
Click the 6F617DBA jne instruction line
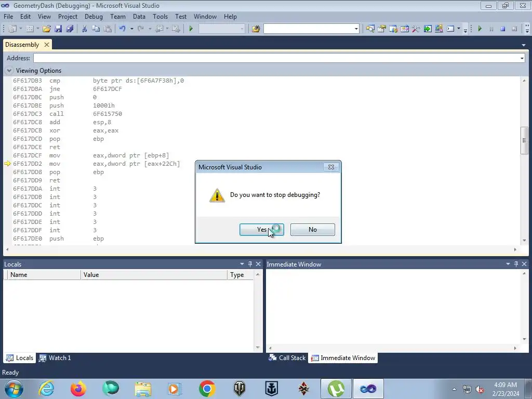(x=67, y=89)
